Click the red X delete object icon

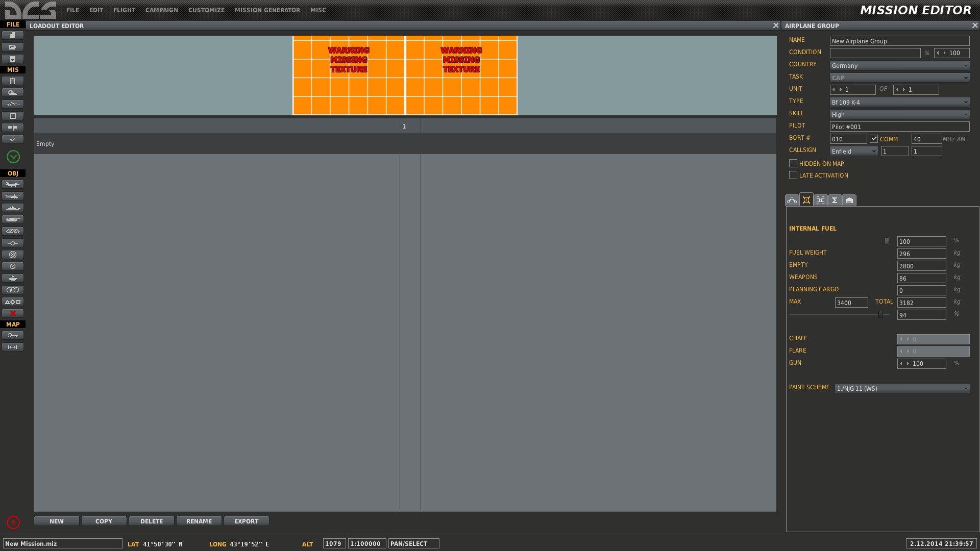[x=13, y=313]
